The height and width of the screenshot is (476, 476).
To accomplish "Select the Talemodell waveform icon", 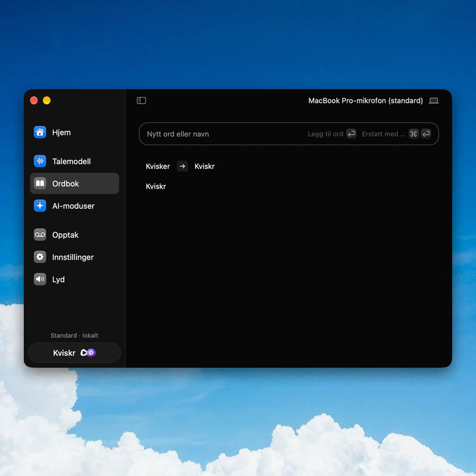I will 40,161.
